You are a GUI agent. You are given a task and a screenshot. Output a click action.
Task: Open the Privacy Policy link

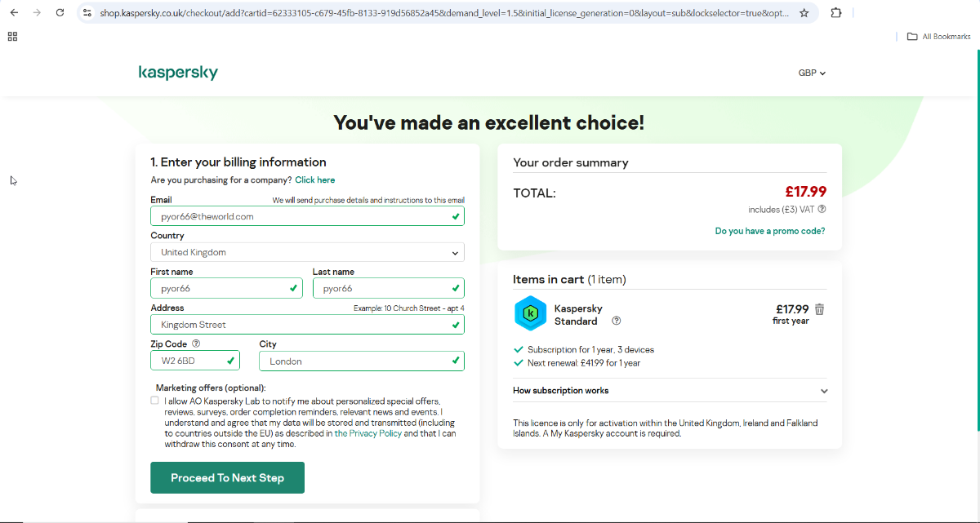pyautogui.click(x=376, y=434)
